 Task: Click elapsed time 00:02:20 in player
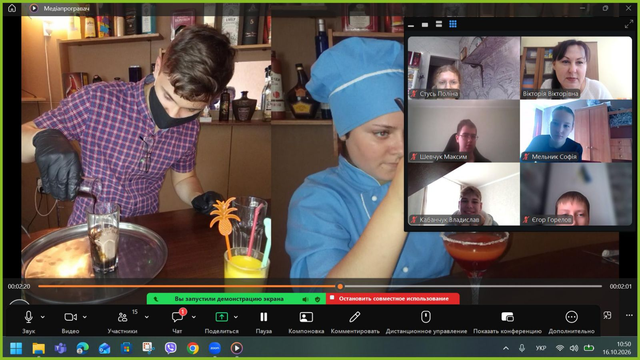(19, 287)
